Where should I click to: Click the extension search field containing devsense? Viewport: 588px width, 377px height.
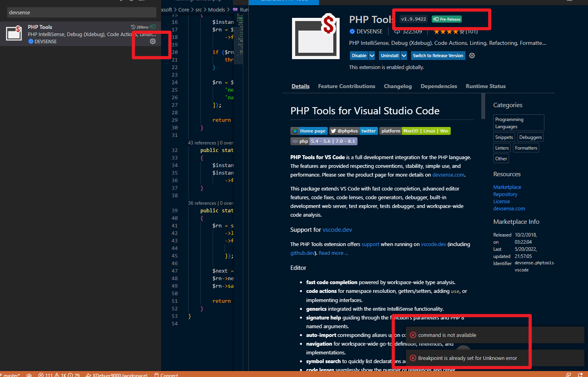coord(81,12)
